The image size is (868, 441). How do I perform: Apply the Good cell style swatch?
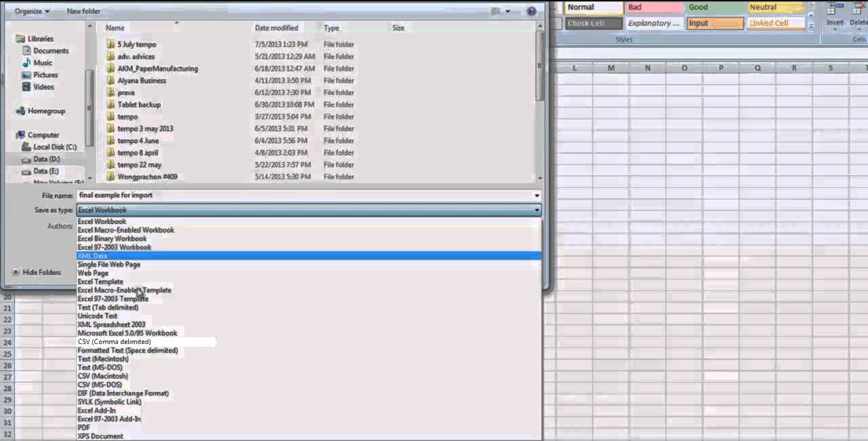(x=715, y=7)
